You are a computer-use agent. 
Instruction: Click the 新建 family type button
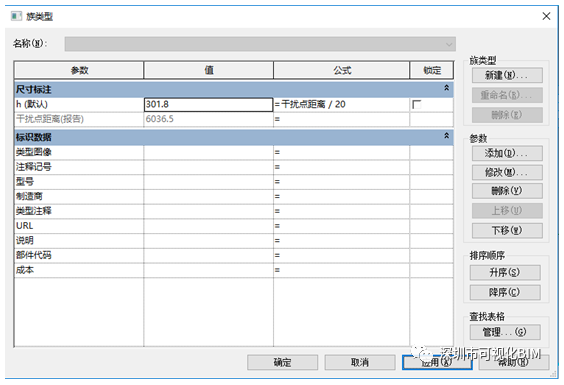(507, 75)
